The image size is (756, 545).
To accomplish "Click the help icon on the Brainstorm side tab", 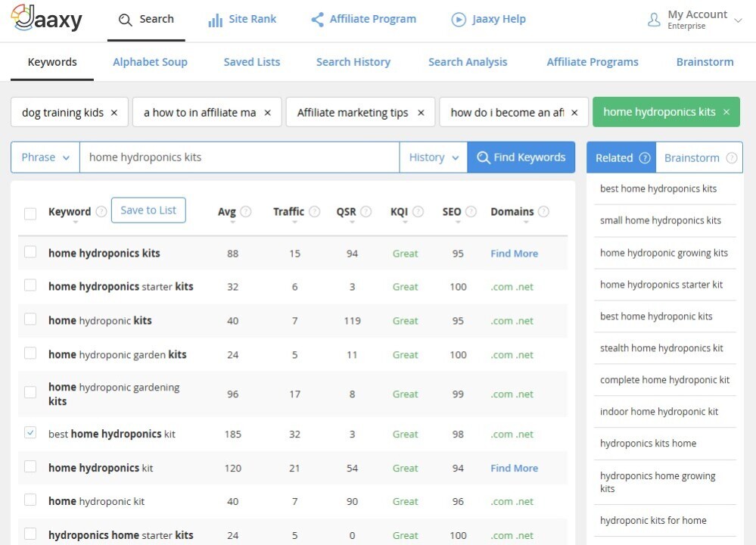I will [732, 157].
